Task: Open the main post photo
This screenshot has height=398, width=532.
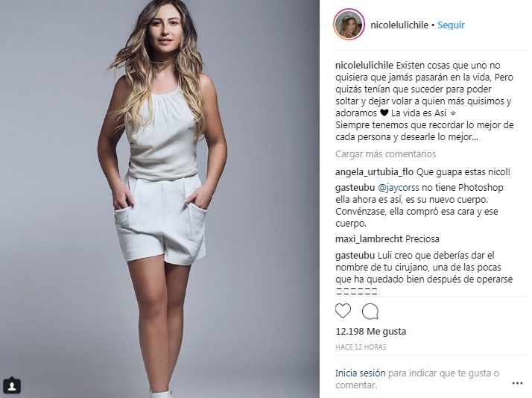Action: coord(159,199)
